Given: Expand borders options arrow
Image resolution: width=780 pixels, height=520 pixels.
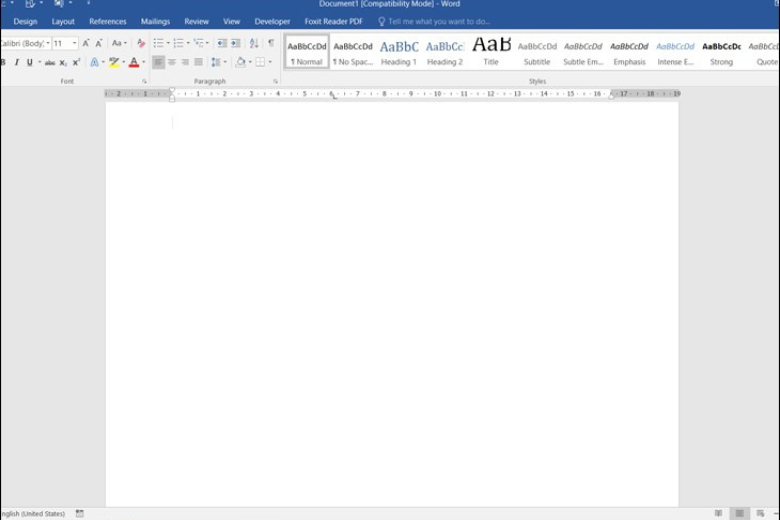Looking at the screenshot, I should [x=270, y=62].
